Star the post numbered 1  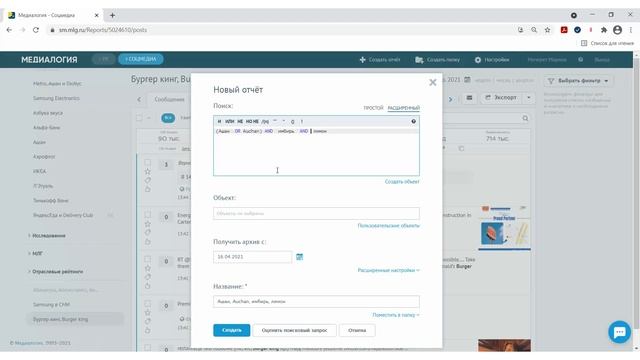(x=147, y=171)
